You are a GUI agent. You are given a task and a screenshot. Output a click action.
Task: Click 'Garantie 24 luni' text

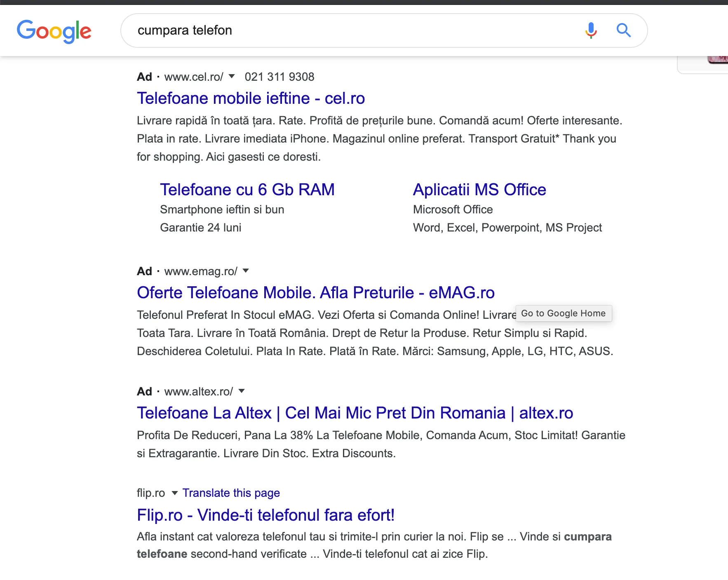pos(201,228)
